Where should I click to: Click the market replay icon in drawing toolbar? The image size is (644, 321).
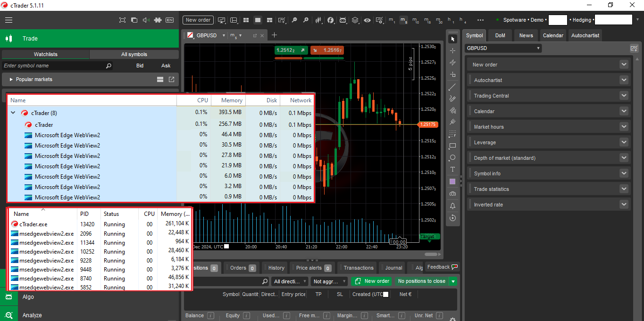point(453,218)
